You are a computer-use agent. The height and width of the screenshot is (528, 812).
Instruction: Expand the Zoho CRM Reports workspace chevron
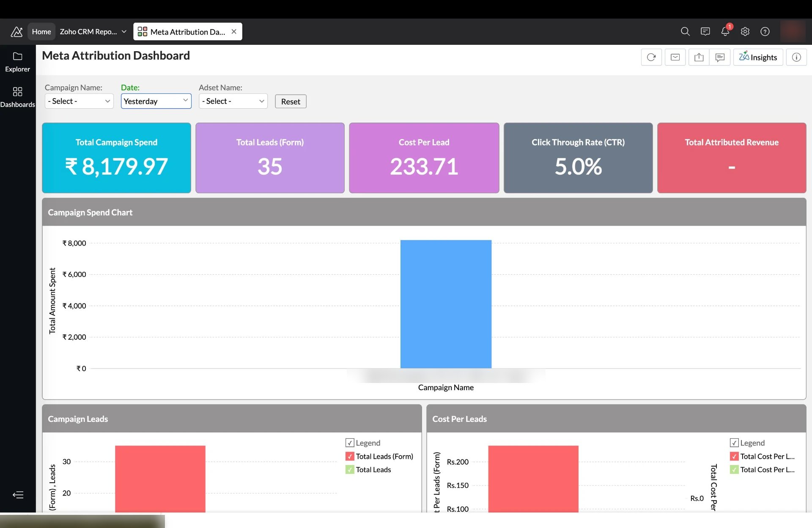(x=124, y=32)
